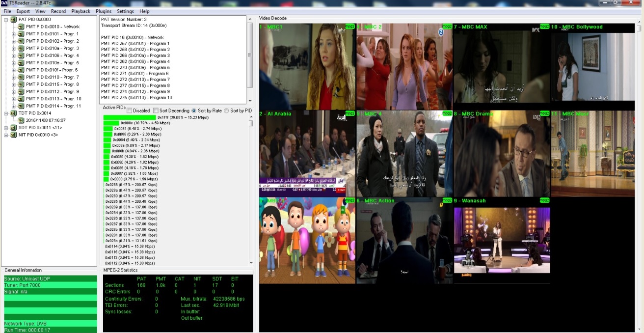Expand the NIT PID 0x0010 node
The height and width of the screenshot is (333, 644).
click(6, 135)
